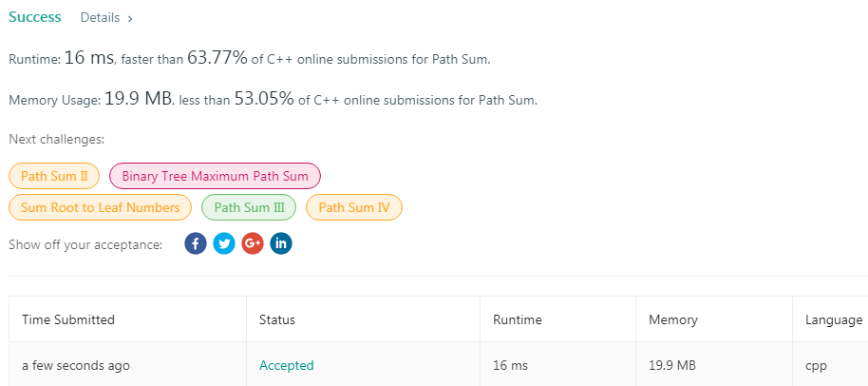Viewport: 868px width, 386px height.
Task: Go to Sum Root to Leaf Numbers
Action: [100, 207]
